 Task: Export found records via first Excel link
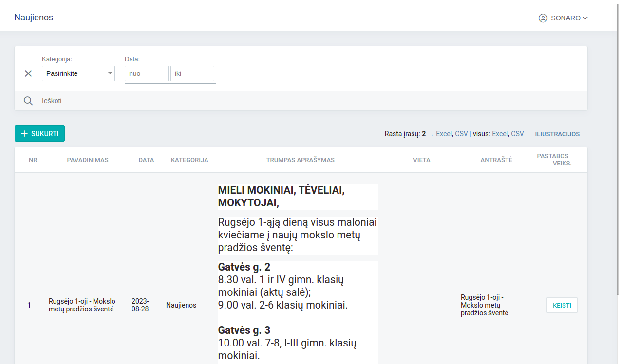click(444, 134)
